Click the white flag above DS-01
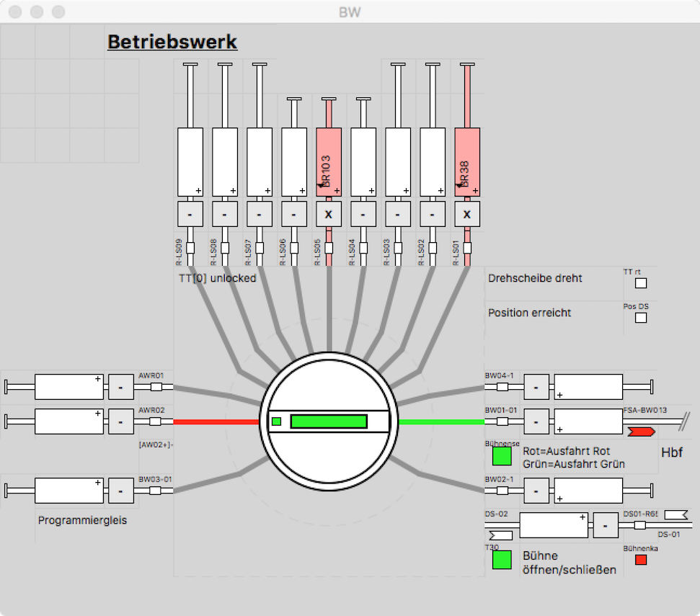700x616 pixels. pos(675,514)
